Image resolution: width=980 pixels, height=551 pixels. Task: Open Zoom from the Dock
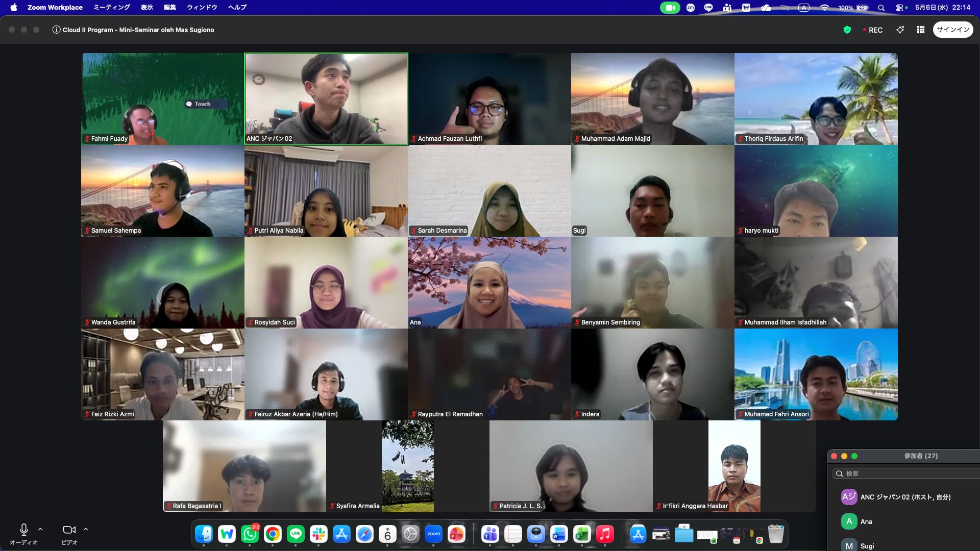pyautogui.click(x=434, y=534)
